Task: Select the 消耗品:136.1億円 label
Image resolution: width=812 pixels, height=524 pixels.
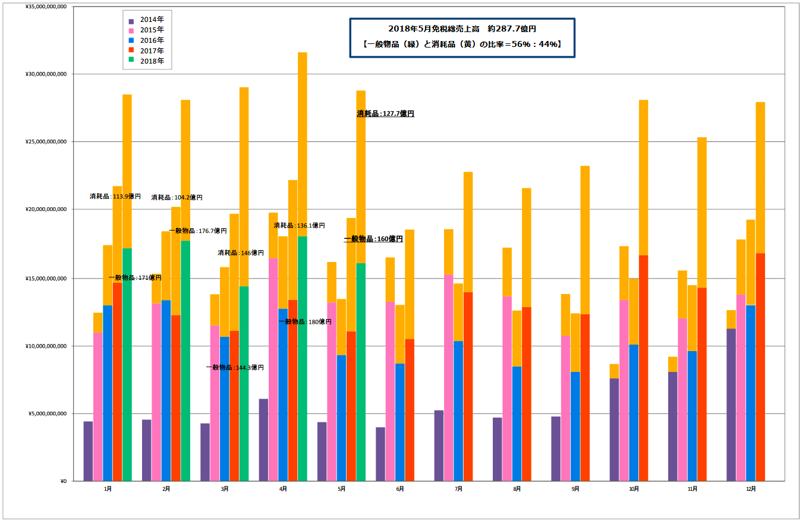Action: [x=299, y=225]
